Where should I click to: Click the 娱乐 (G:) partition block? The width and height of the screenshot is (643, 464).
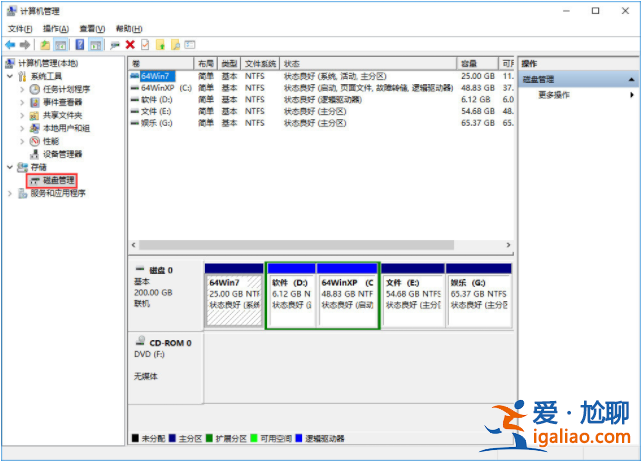tap(479, 296)
